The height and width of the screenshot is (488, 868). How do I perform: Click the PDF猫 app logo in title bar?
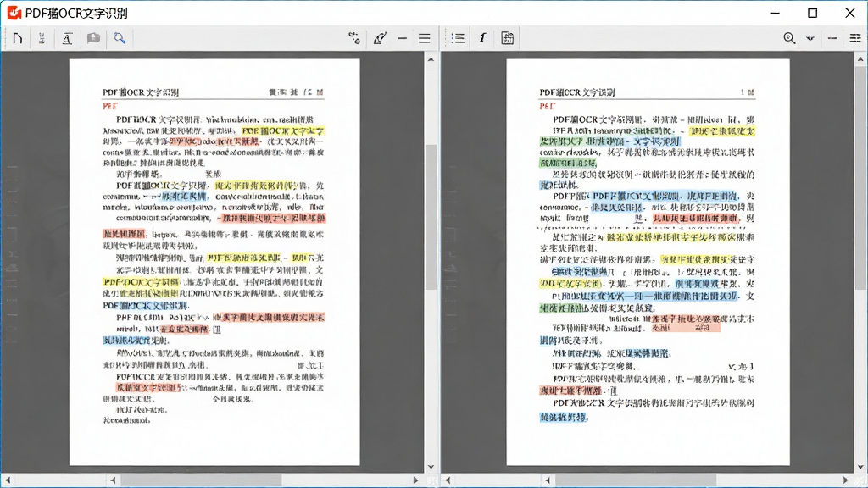[x=14, y=13]
